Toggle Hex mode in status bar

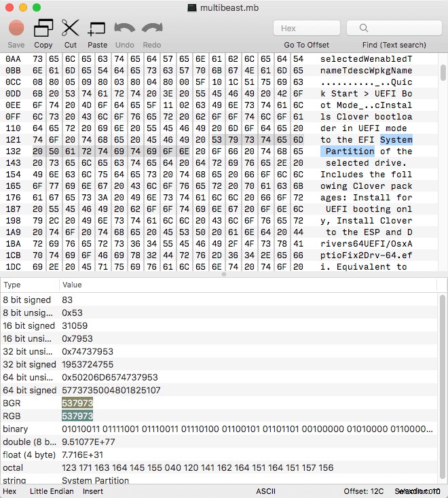10,491
